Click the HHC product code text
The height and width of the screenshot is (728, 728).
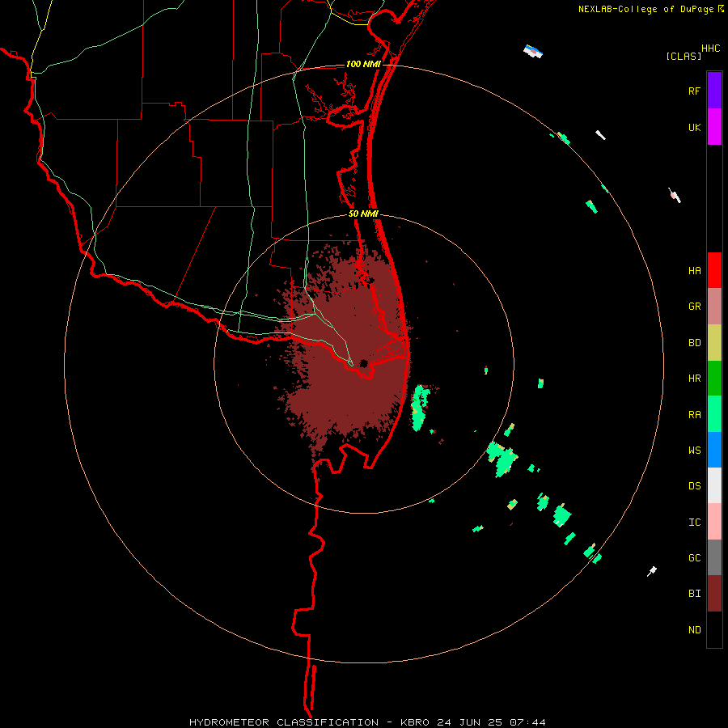710,49
